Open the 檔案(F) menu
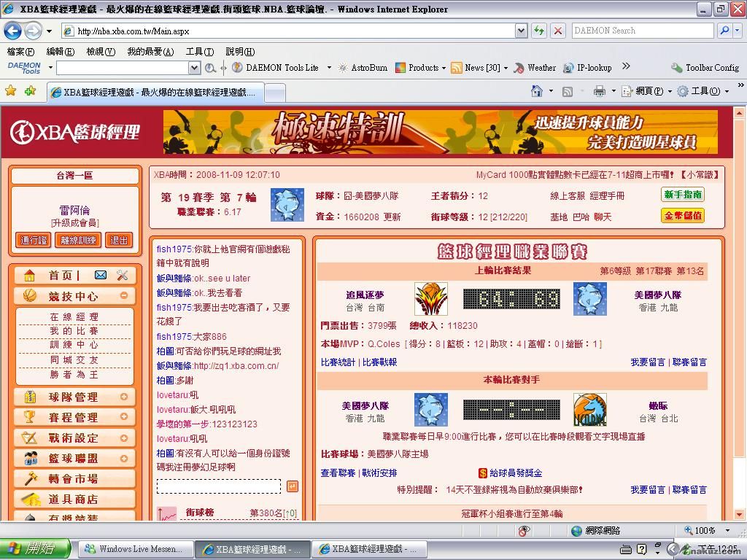The width and height of the screenshot is (747, 560). 20,52
